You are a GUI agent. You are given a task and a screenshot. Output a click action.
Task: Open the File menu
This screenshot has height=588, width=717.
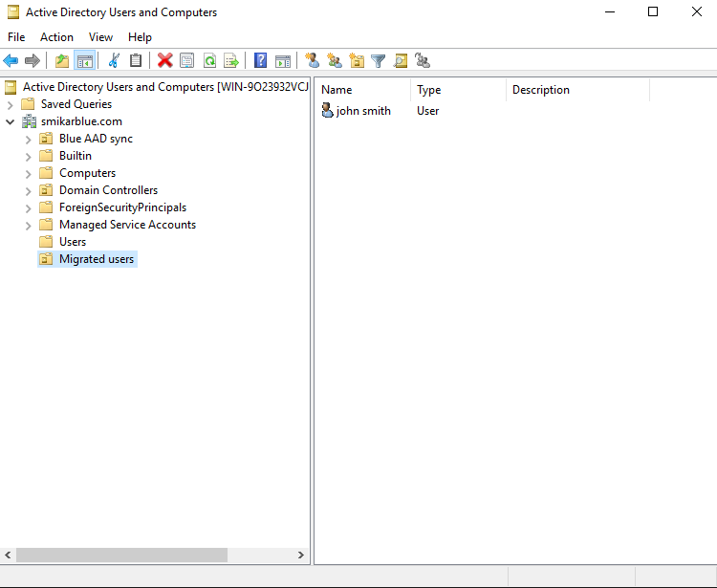(16, 37)
